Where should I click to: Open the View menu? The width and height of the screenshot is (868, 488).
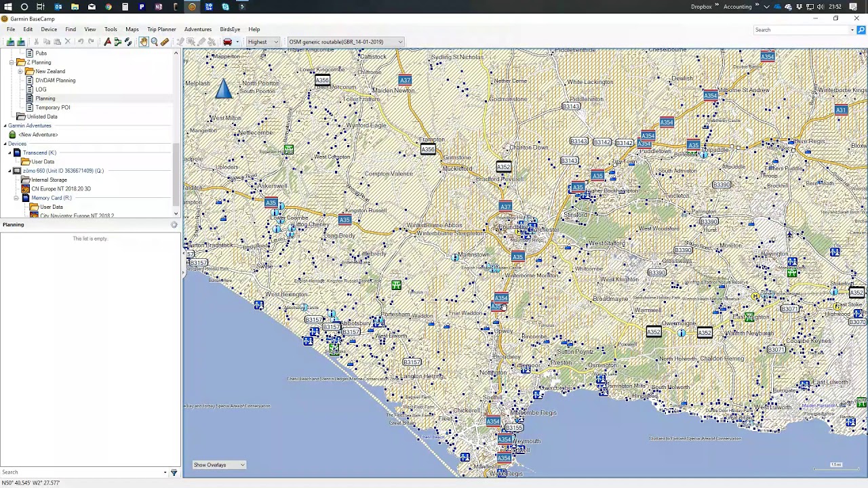tap(90, 29)
